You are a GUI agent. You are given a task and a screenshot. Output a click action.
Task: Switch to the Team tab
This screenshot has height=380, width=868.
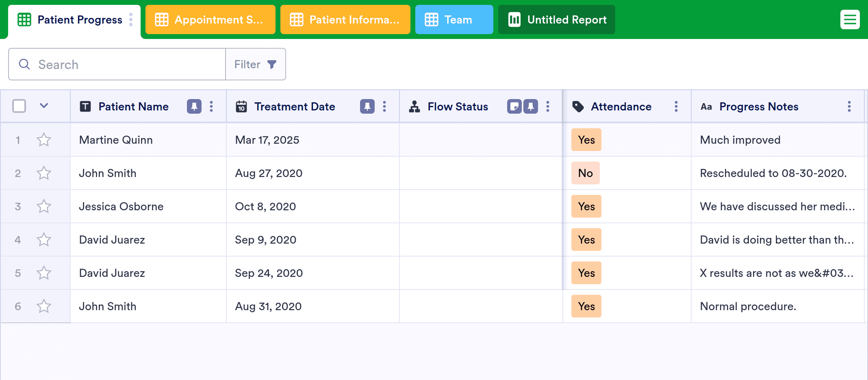point(454,19)
